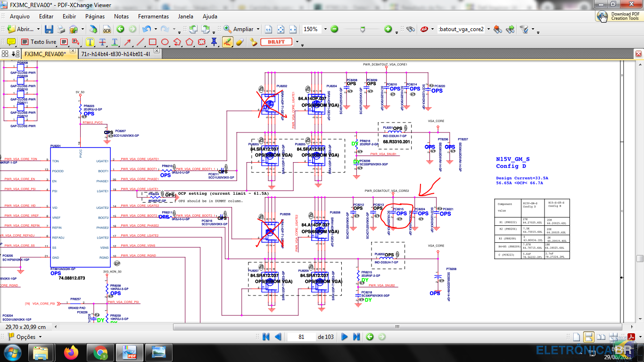Viewport: 644px width, 362px height.
Task: Open the Editar menu
Action: tap(46, 16)
